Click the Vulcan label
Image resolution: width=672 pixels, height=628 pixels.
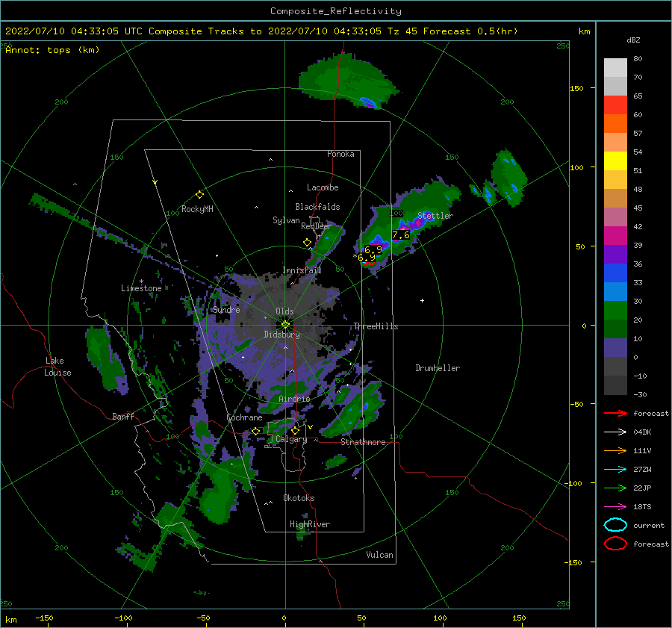click(x=379, y=555)
